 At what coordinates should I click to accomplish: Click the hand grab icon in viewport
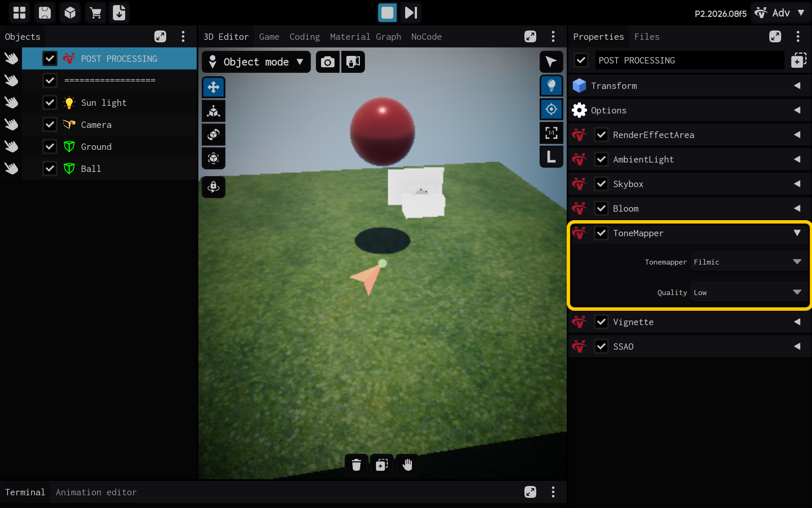pyautogui.click(x=407, y=465)
